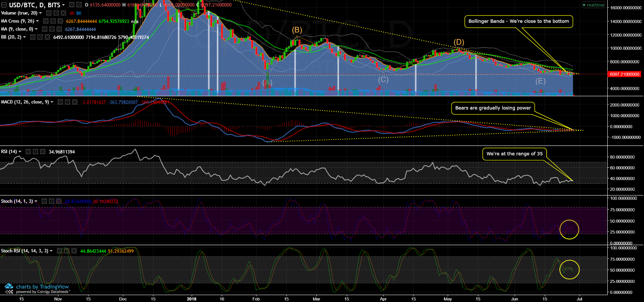Viewport: 644px width, 302px height.
Task: Hide the Stoch RSI indicator via eye icon
Action: (x=60, y=251)
